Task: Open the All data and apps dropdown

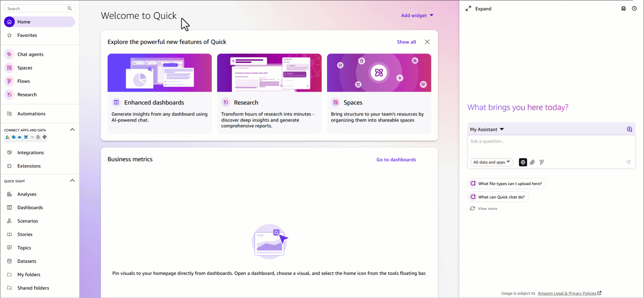Action: pyautogui.click(x=491, y=162)
